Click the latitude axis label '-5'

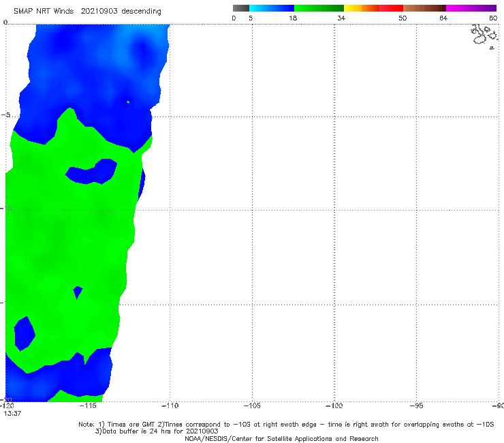point(5,115)
